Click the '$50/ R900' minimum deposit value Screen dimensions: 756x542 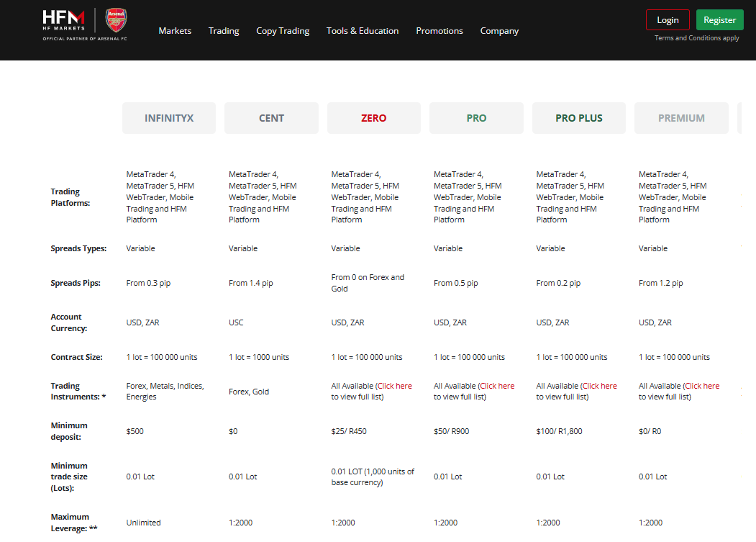[451, 431]
